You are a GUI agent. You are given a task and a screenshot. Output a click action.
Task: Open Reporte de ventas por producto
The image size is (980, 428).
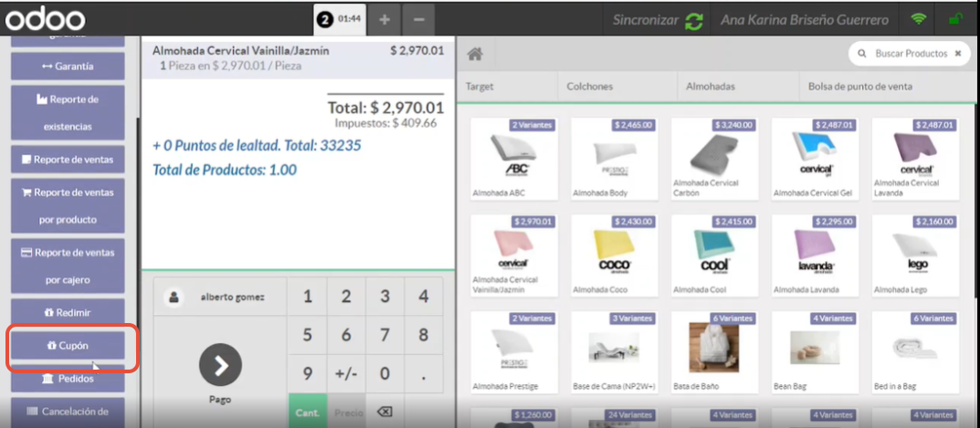click(x=68, y=206)
